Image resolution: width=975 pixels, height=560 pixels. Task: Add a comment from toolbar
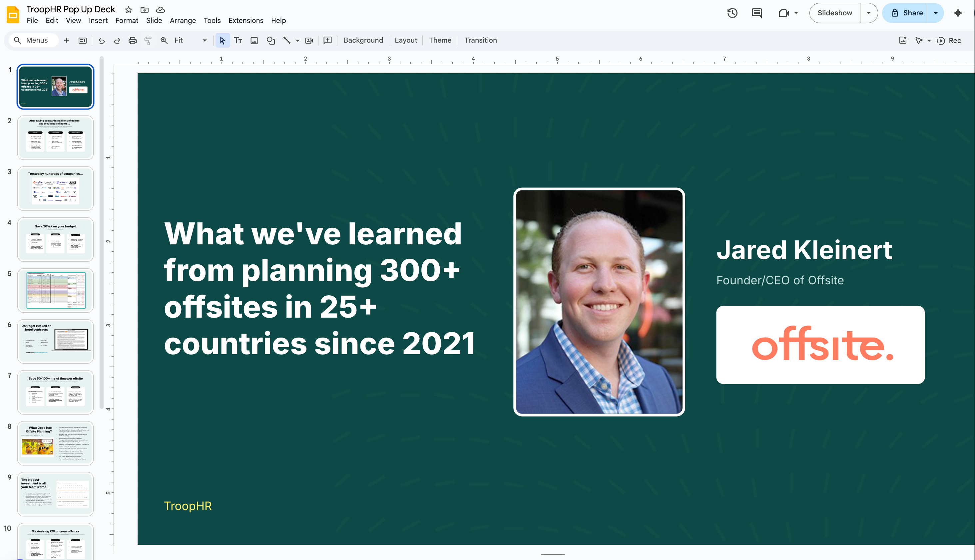pyautogui.click(x=327, y=40)
